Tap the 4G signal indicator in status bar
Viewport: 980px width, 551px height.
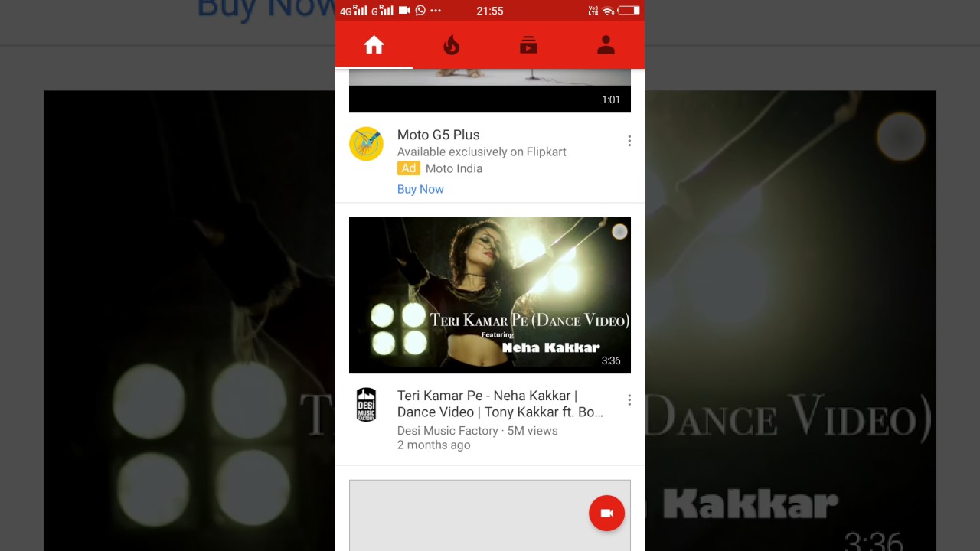click(353, 11)
